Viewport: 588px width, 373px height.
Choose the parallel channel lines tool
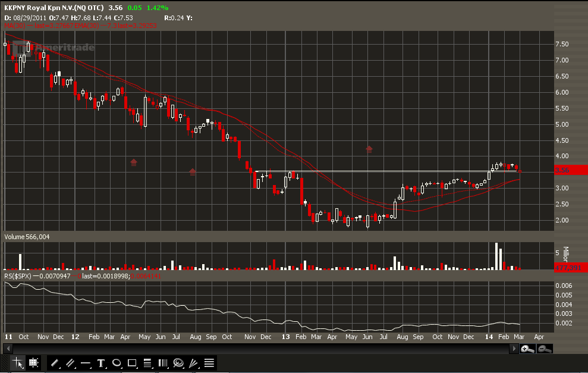[70, 363]
